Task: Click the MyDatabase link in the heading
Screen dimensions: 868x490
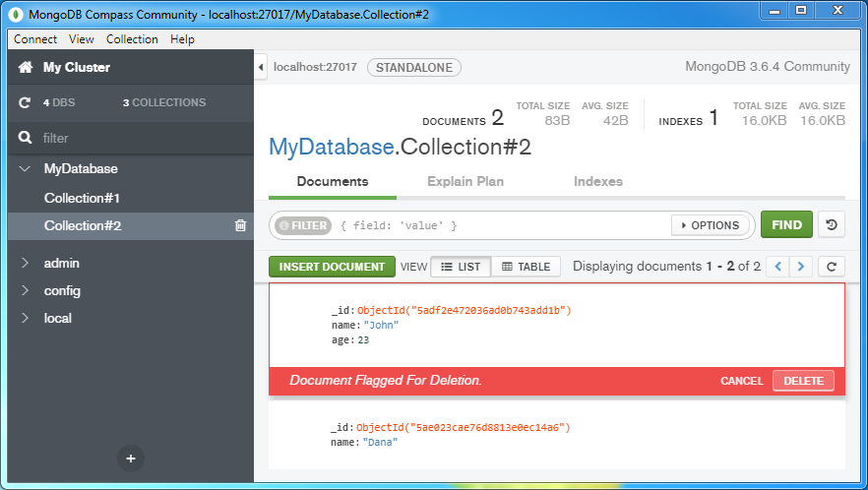Action: 331,148
